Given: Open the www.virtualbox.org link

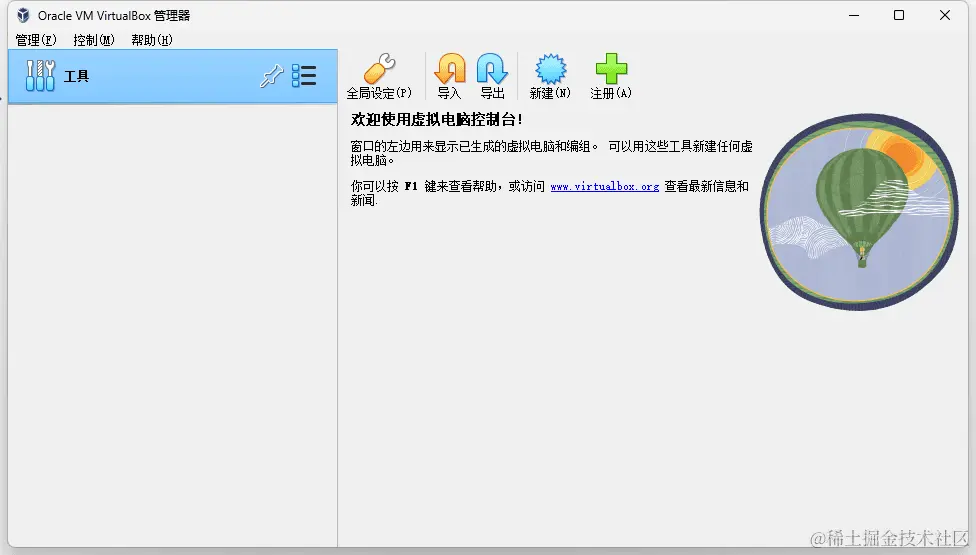Looking at the screenshot, I should (x=604, y=187).
